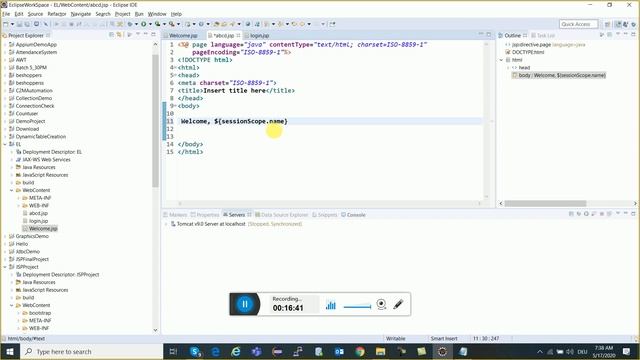Click the Save icon in the toolbar
The width and height of the screenshot is (640, 360).
[x=20, y=24]
